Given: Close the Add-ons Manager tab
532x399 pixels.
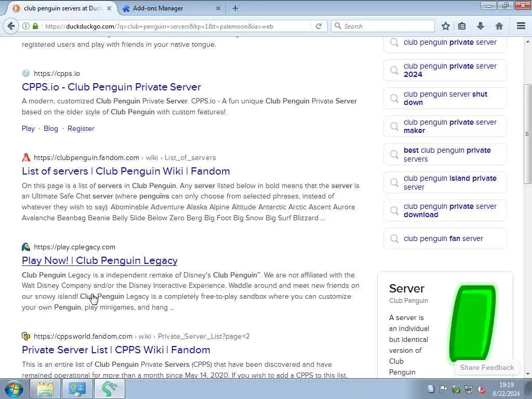Looking at the screenshot, I should (x=218, y=8).
